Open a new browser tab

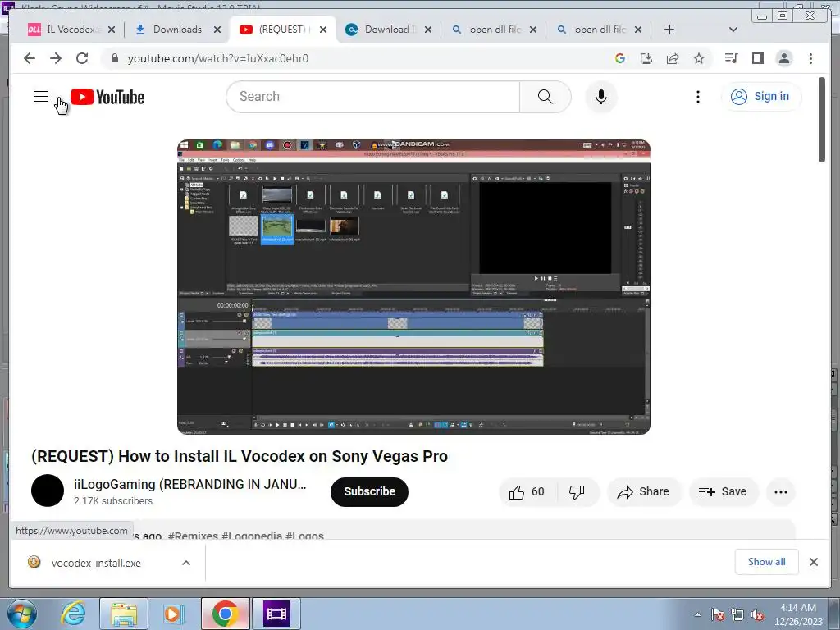[669, 30]
